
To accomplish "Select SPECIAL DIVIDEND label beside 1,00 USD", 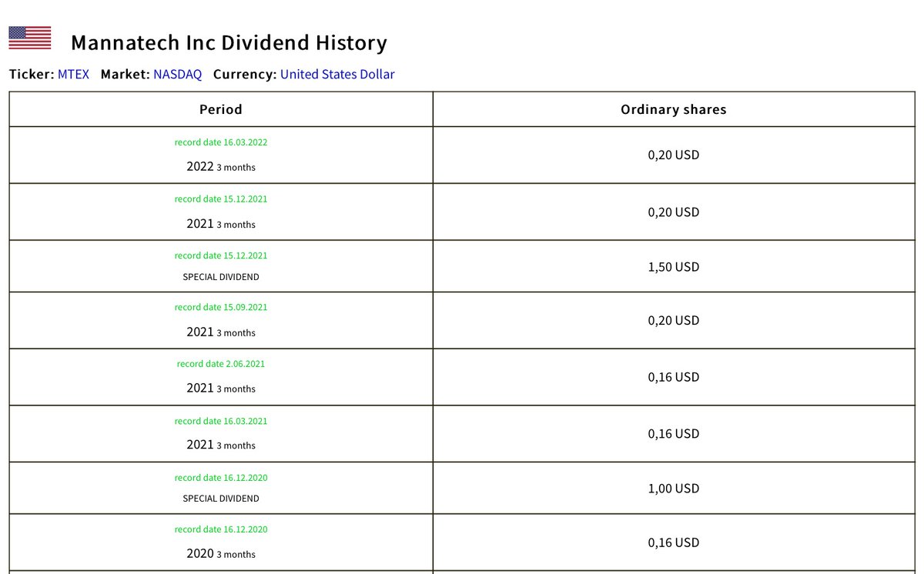I will click(221, 499).
